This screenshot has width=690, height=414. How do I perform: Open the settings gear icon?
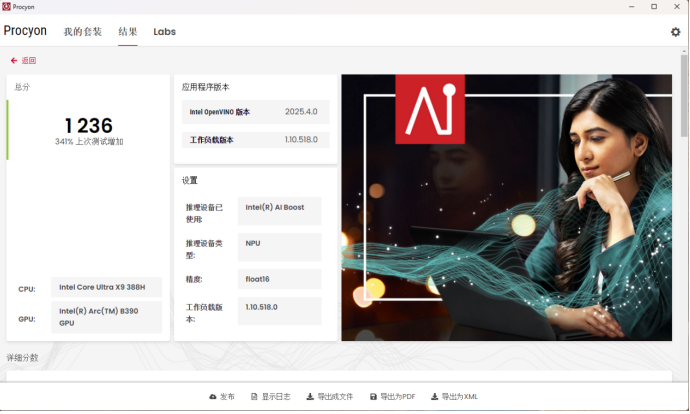click(675, 32)
